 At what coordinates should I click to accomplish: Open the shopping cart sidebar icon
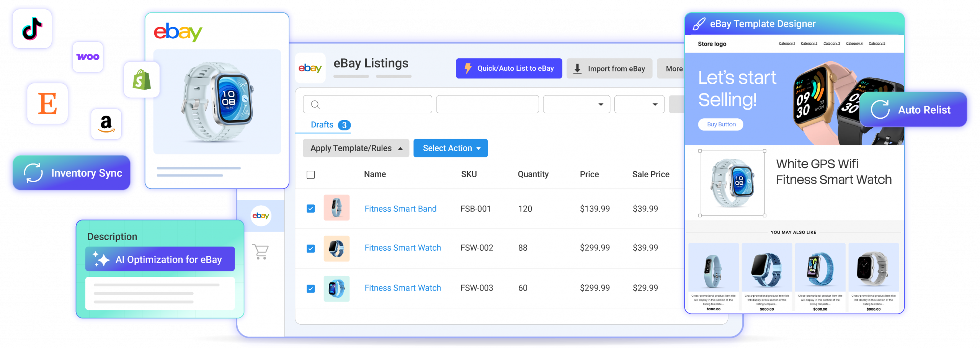coord(261,252)
